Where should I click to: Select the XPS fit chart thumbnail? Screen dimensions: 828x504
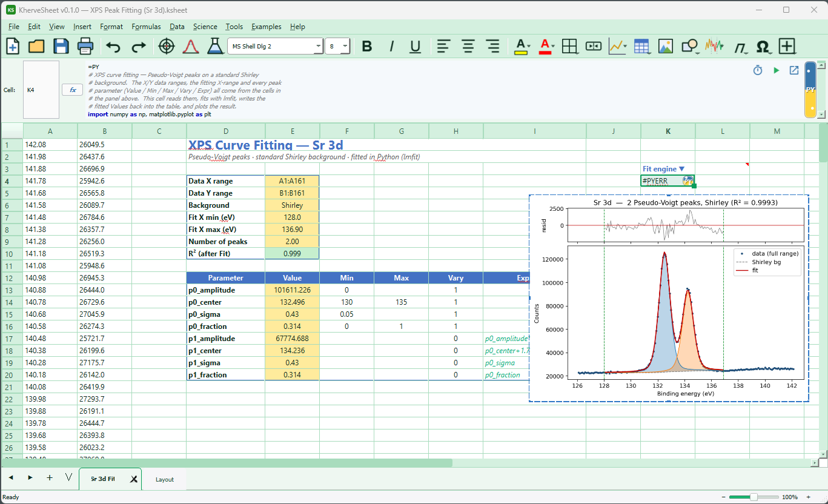tap(669, 298)
